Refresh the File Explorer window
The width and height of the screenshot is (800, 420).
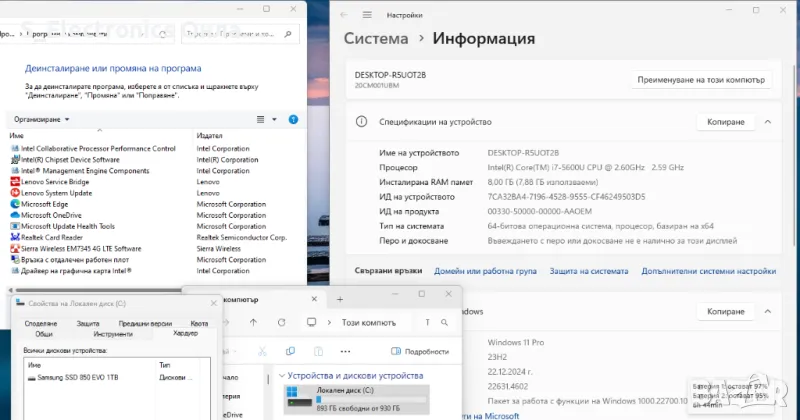click(x=280, y=322)
